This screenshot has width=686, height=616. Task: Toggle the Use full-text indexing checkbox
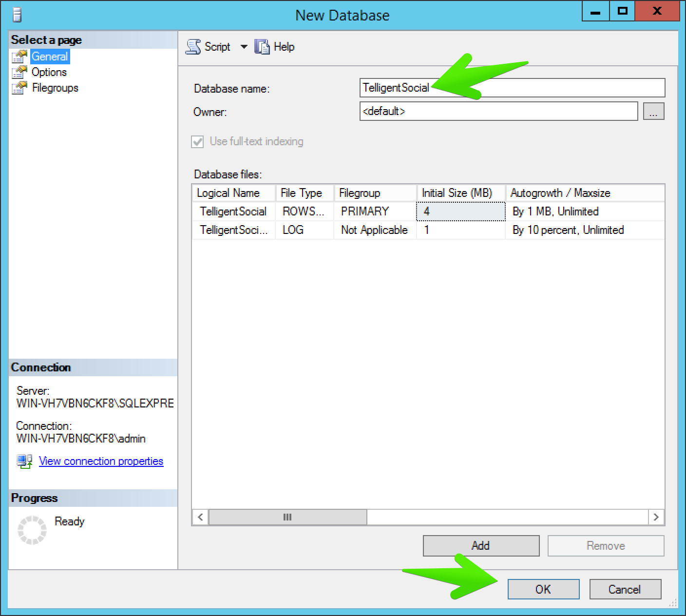[x=197, y=142]
